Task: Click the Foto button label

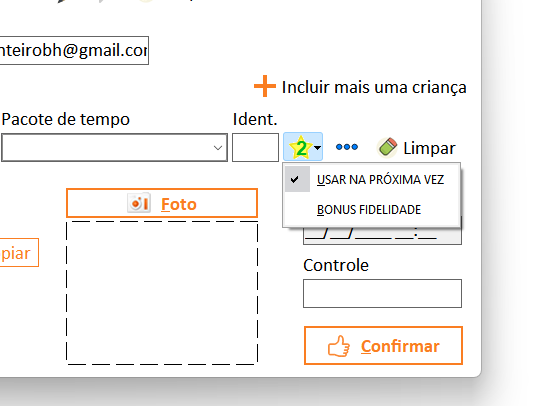Action: click(x=179, y=204)
